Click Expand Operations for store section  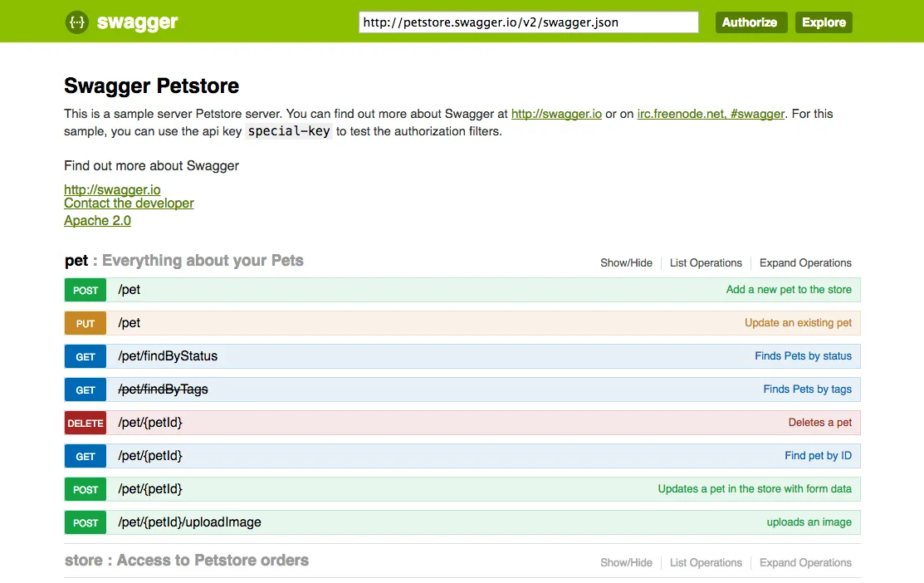(x=805, y=562)
